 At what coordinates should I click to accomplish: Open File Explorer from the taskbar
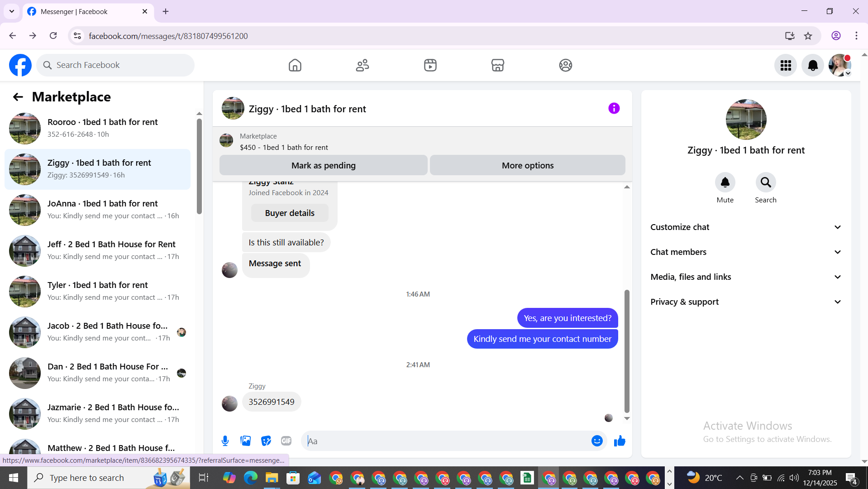(x=272, y=478)
